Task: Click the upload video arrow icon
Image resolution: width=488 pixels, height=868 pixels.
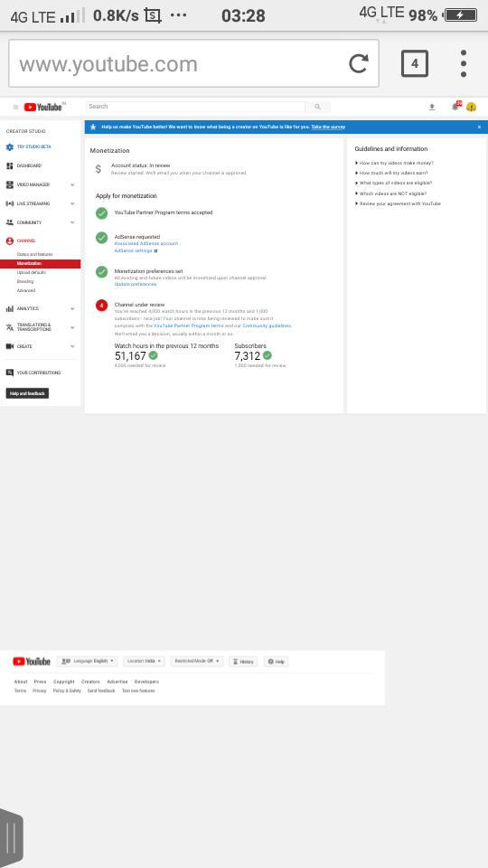Action: [x=432, y=107]
